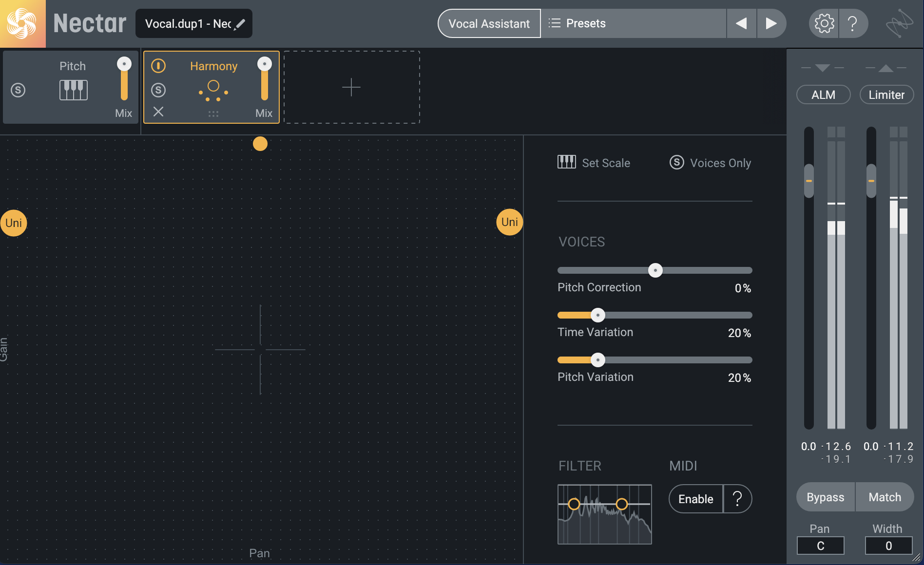Open the Presets list

633,23
